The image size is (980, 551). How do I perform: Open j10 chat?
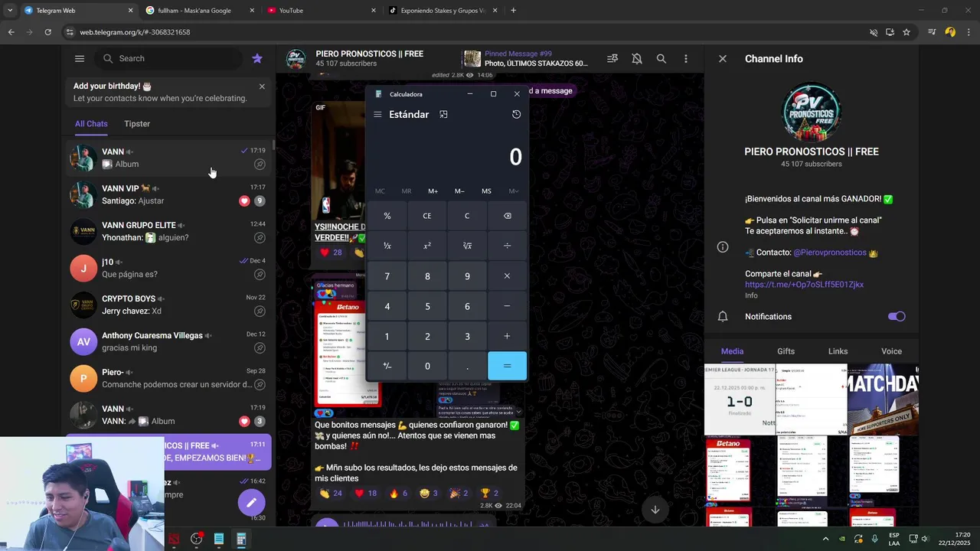tap(168, 268)
